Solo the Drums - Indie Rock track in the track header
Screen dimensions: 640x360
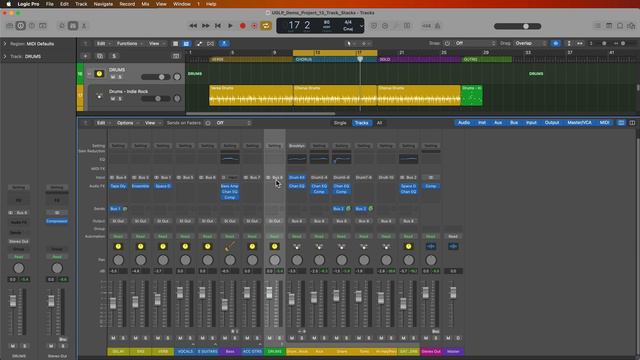click(120, 99)
